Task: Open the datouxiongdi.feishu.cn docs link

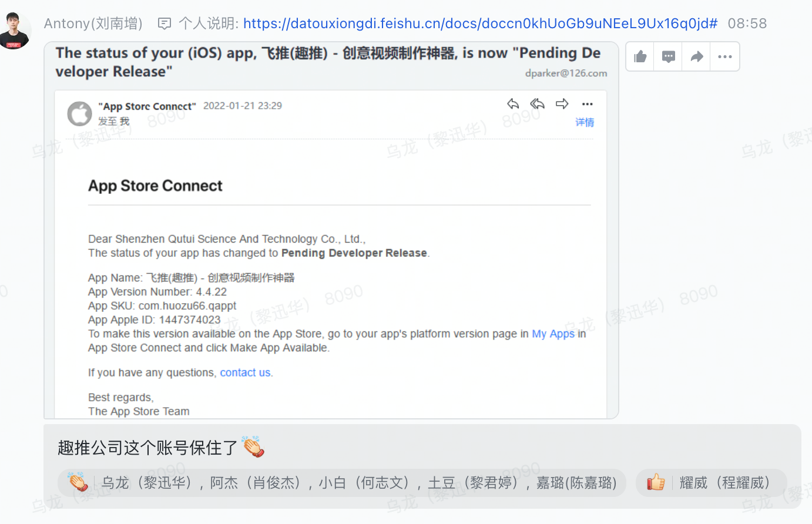Action: 480,23
